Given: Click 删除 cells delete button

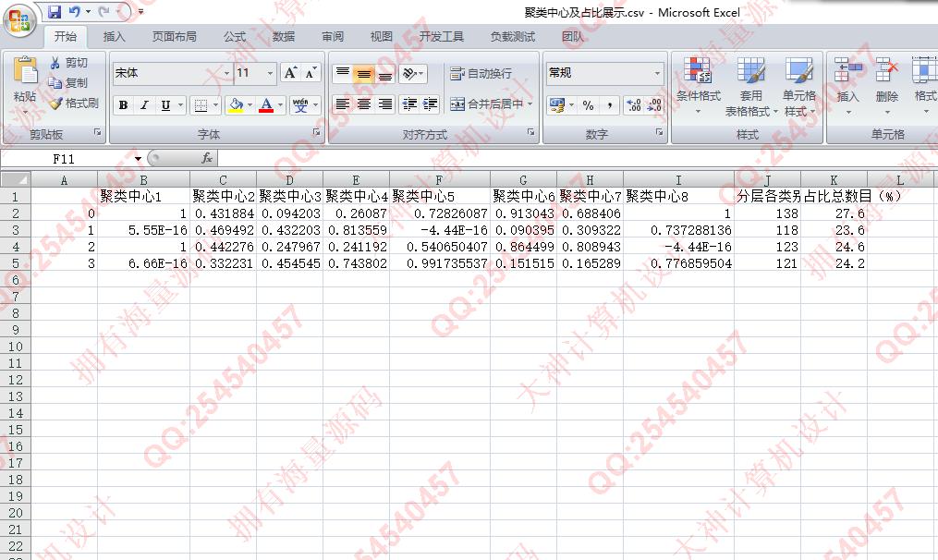Looking at the screenshot, I should coord(886,87).
